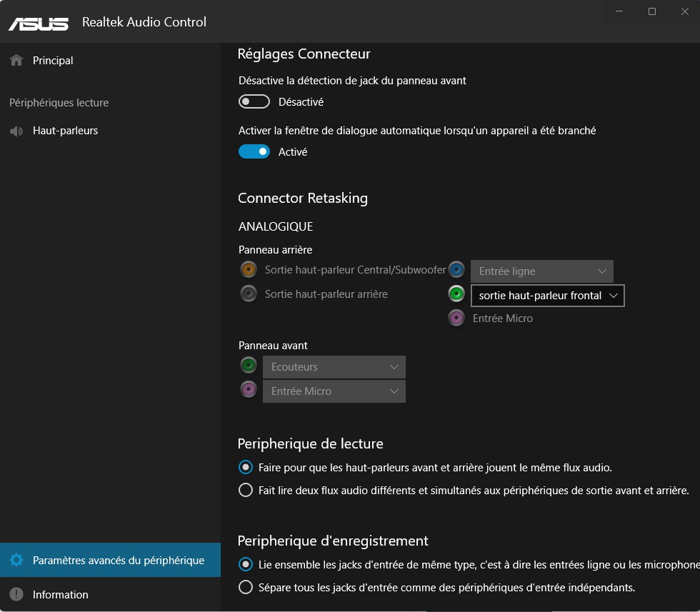Viewport: 700px width, 612px height.
Task: Open the front panel Ecouteurs dropdown
Action: pos(334,367)
